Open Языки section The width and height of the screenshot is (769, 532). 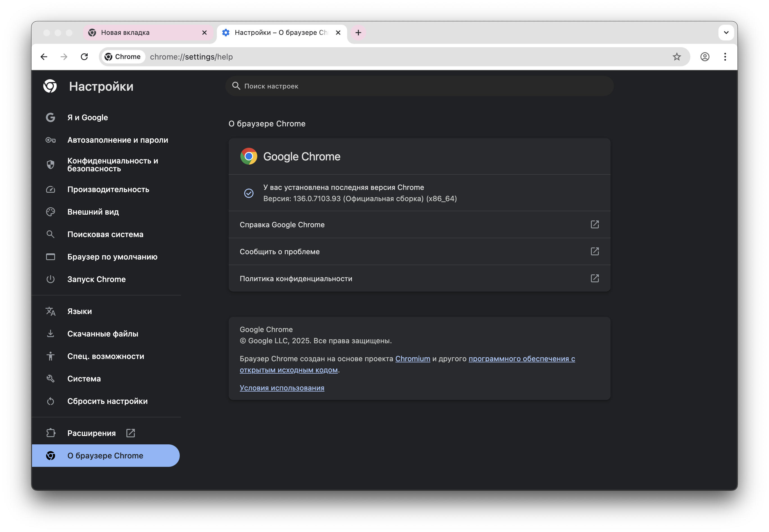pos(79,311)
